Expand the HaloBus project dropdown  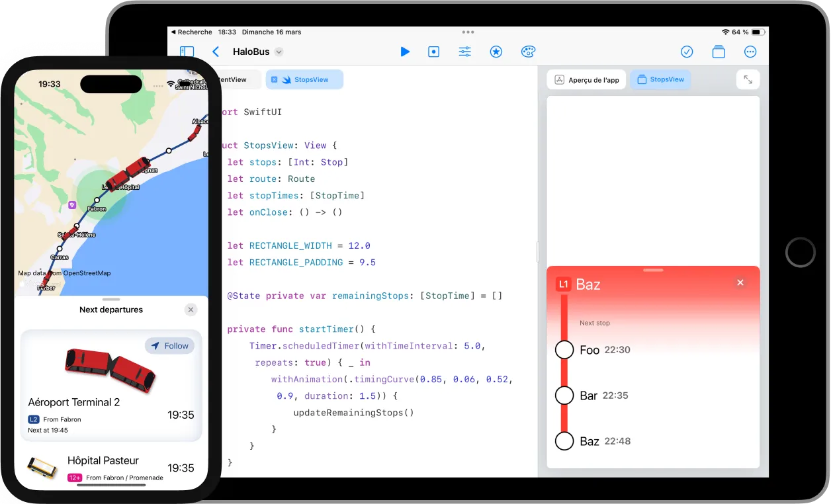[279, 52]
